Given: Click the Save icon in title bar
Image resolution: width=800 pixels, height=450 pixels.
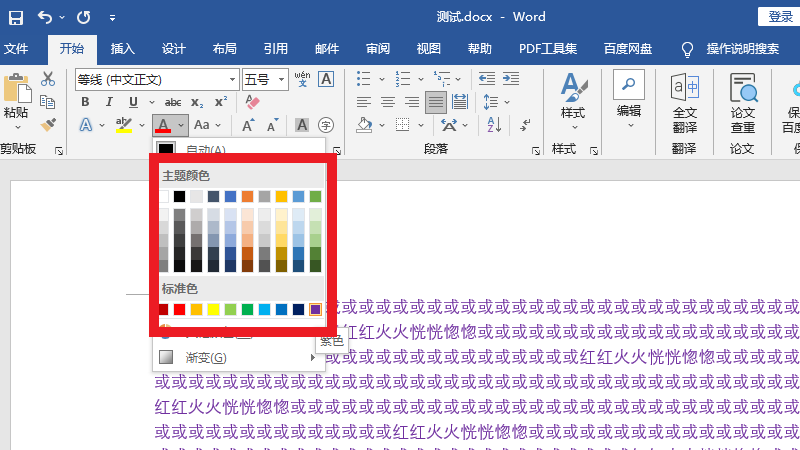Looking at the screenshot, I should pyautogui.click(x=17, y=17).
